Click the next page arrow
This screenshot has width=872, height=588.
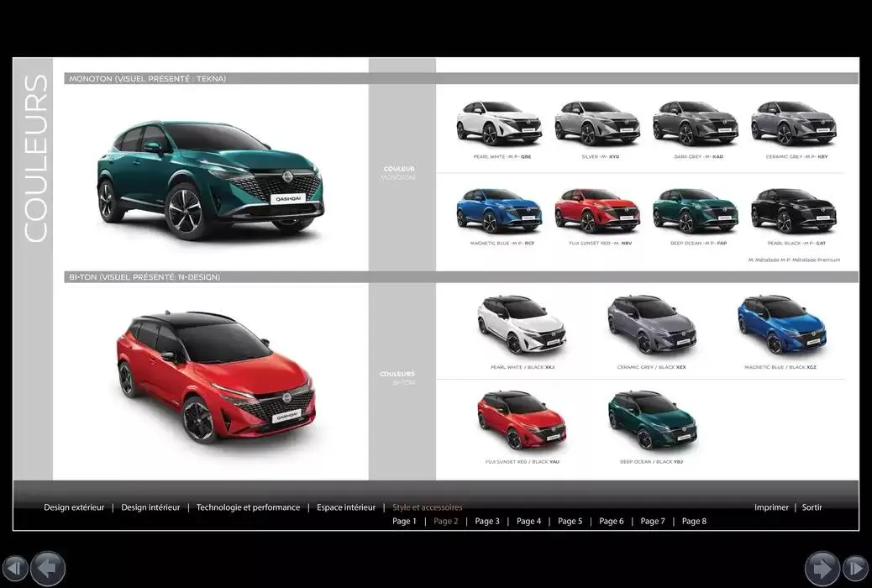822,568
